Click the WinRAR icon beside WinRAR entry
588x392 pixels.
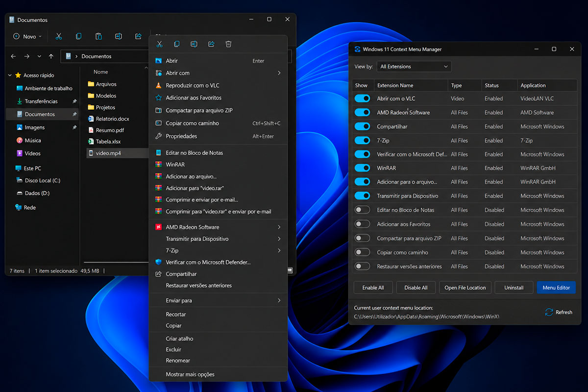(x=158, y=165)
